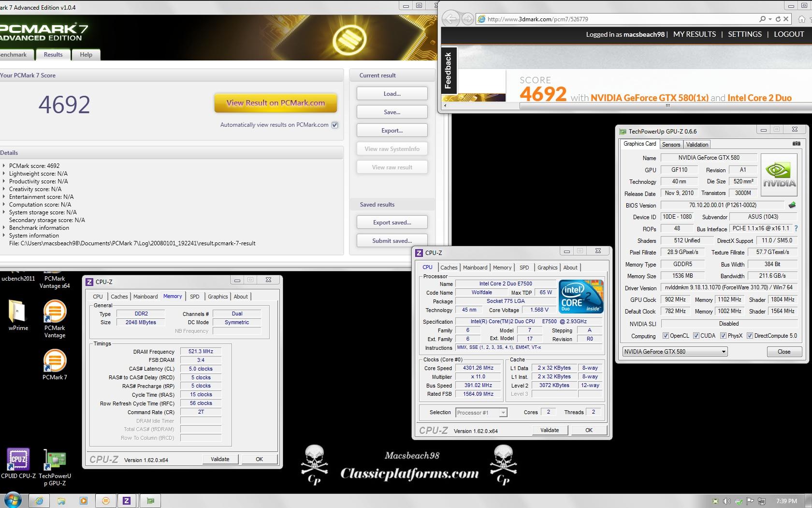
Task: Click the Export saved... button
Action: tap(392, 222)
